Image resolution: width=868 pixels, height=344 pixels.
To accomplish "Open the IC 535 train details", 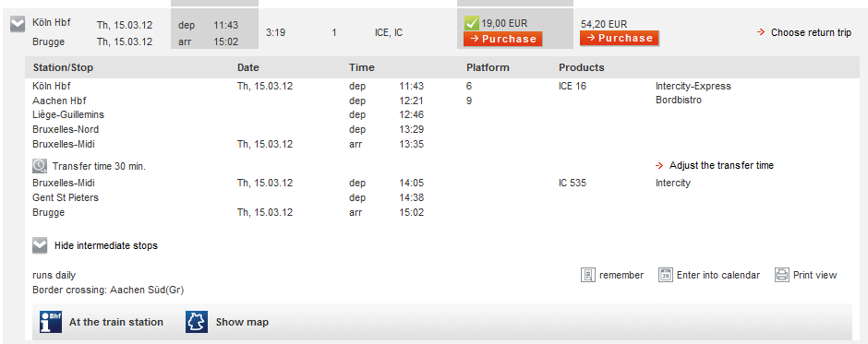I will (x=573, y=183).
